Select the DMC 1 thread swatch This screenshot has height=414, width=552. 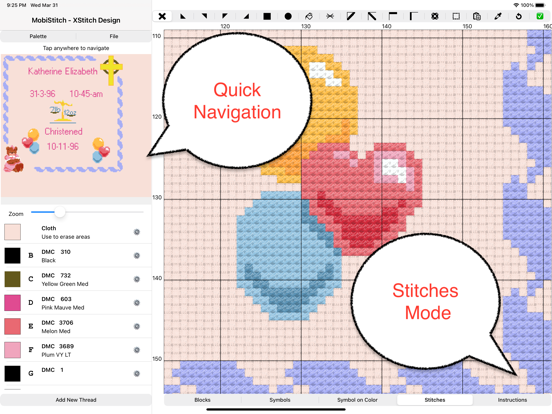point(12,374)
